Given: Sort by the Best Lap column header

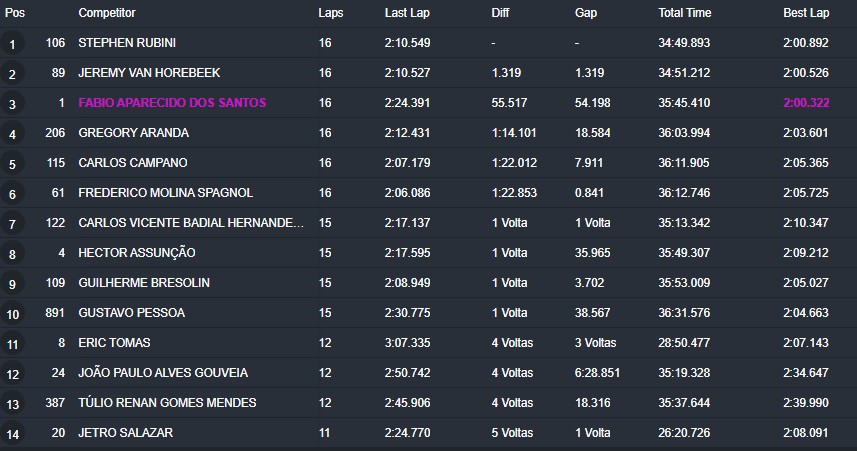Looking at the screenshot, I should 806,13.
